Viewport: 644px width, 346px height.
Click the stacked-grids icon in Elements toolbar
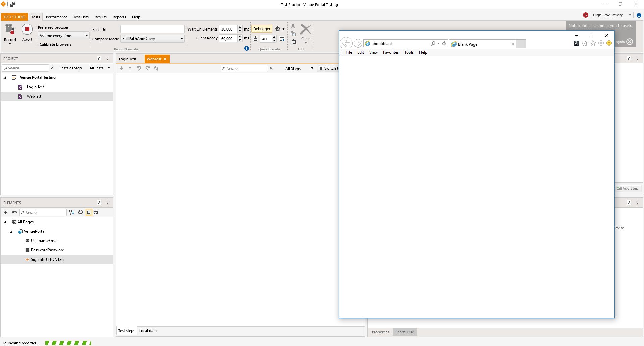pos(96,212)
